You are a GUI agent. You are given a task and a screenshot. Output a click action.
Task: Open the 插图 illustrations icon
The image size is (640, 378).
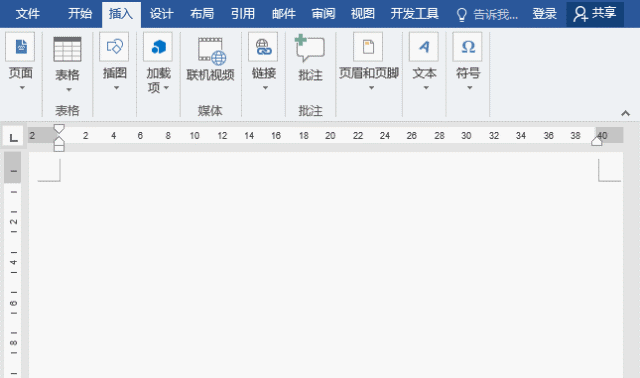click(x=114, y=47)
